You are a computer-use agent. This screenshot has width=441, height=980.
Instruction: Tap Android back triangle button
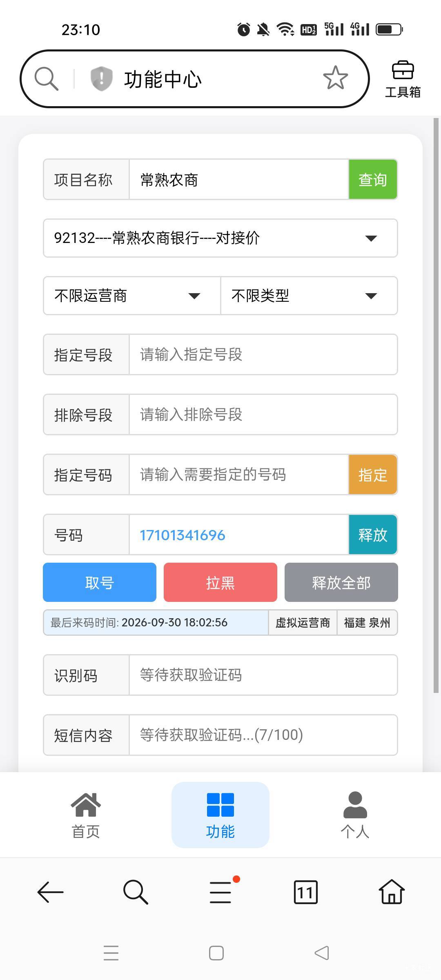[x=322, y=953]
